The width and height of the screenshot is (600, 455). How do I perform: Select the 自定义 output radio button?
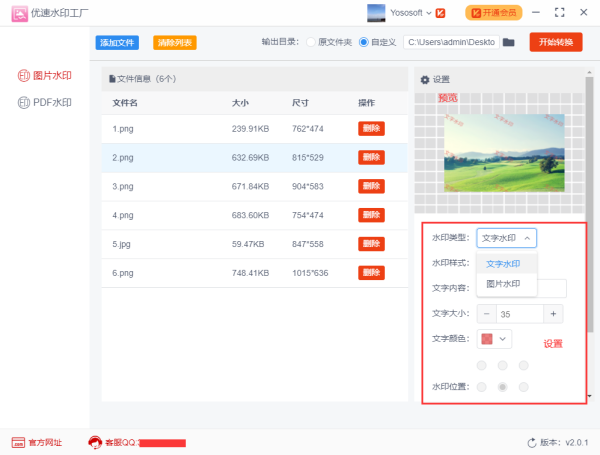pos(364,42)
